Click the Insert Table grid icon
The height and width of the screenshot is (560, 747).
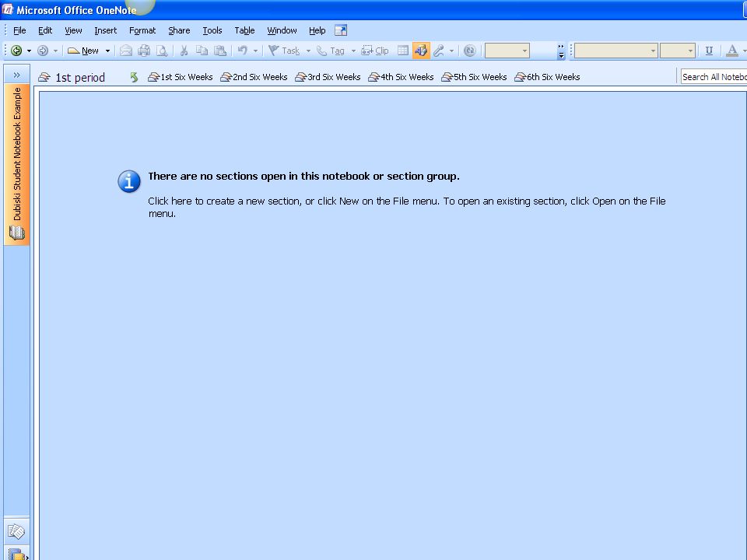click(x=403, y=51)
